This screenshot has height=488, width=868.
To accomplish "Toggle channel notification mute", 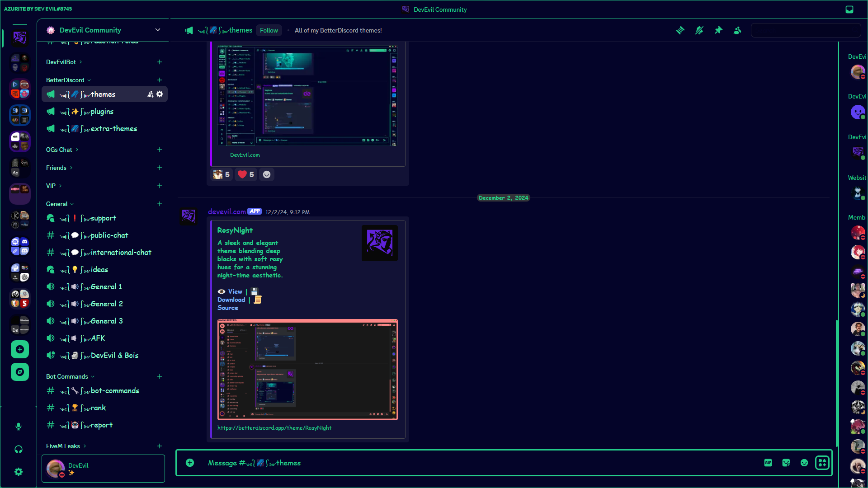I will (x=699, y=30).
